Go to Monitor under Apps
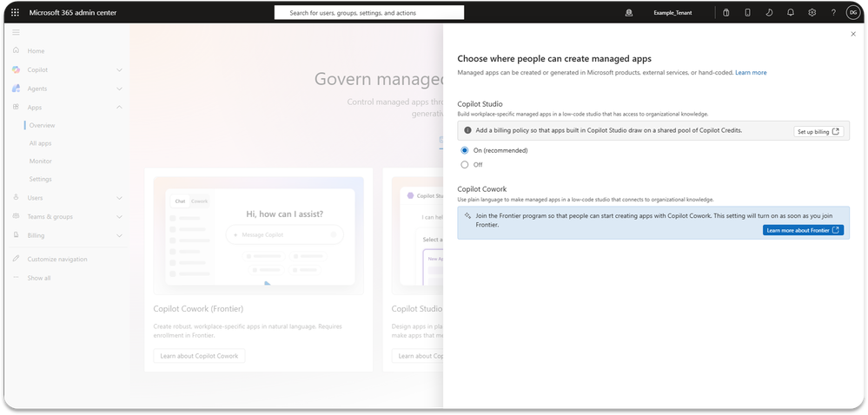 (41, 161)
